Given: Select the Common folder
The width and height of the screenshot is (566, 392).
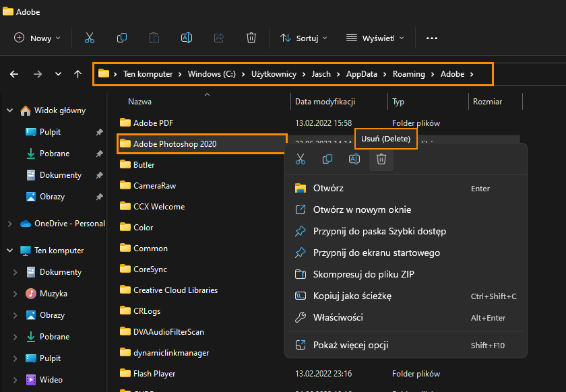Looking at the screenshot, I should (150, 249).
